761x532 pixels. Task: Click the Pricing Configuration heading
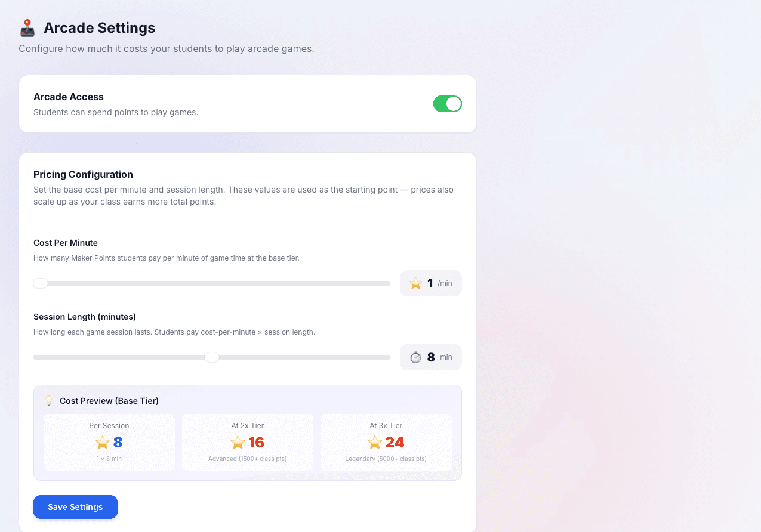point(83,174)
